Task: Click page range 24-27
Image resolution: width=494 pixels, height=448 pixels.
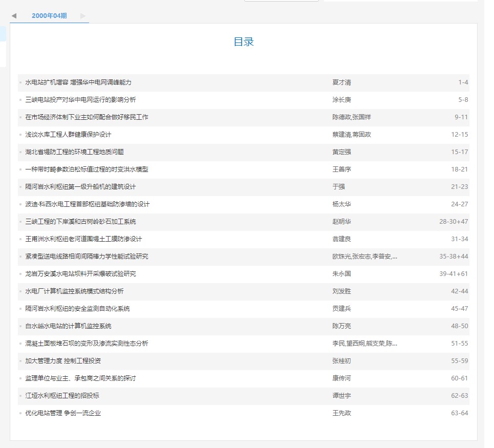Action: pyautogui.click(x=460, y=204)
